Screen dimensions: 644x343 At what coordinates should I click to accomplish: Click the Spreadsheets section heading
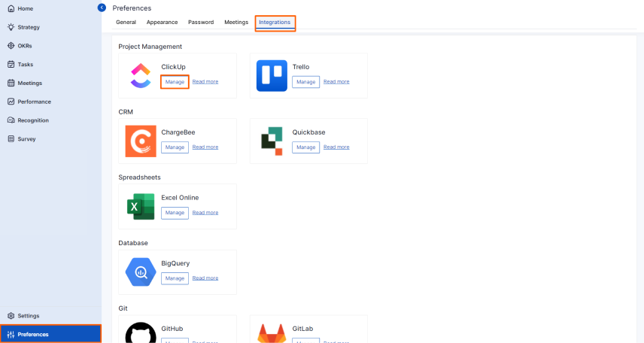(139, 178)
